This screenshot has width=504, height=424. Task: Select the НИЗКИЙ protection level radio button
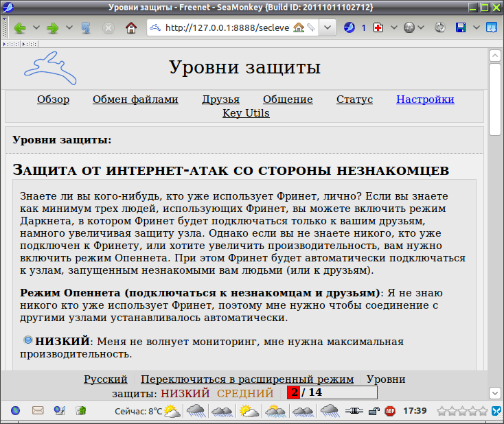tap(28, 340)
